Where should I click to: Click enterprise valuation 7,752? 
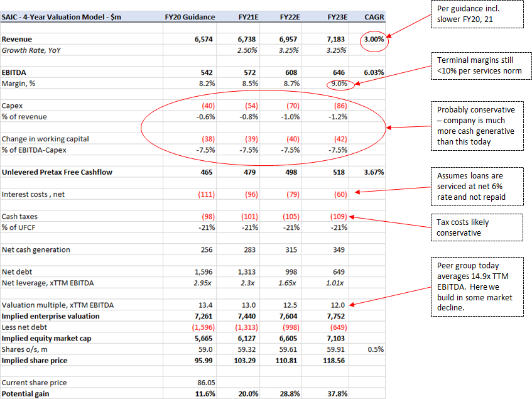(336, 316)
